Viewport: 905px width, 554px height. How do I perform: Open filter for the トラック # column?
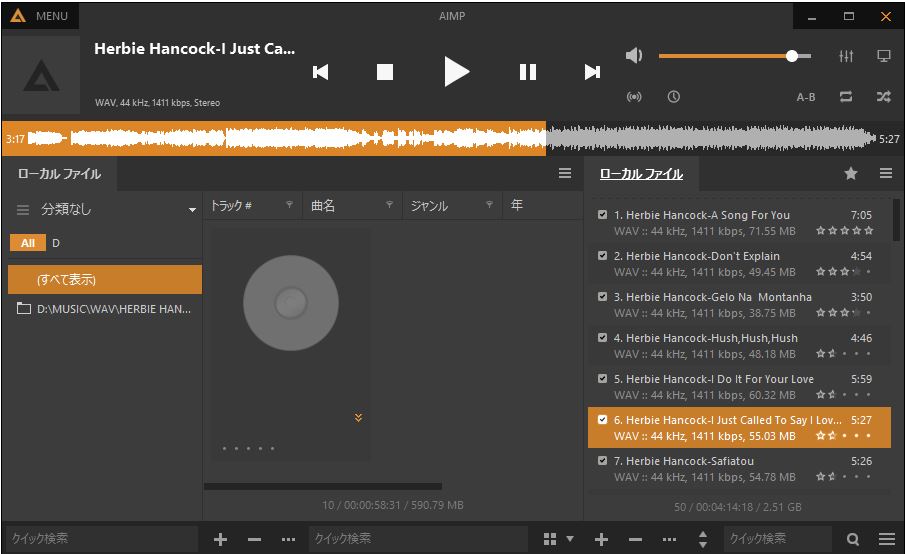pos(289,204)
